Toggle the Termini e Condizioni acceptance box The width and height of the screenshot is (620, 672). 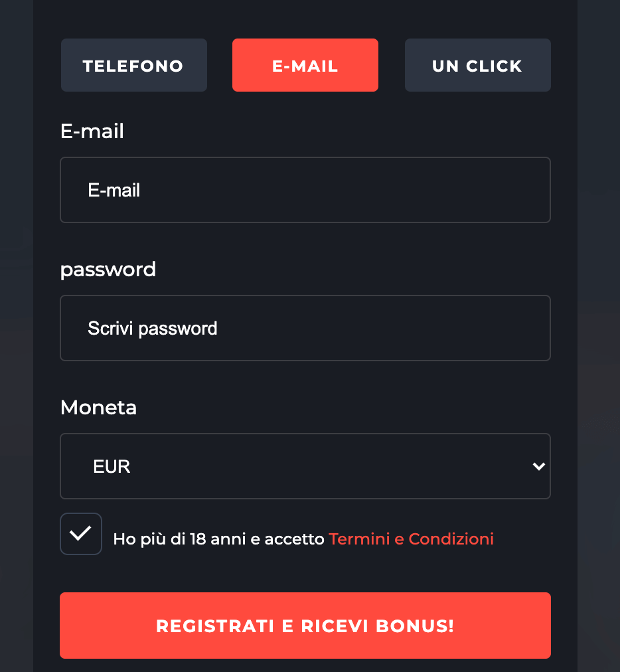80,533
